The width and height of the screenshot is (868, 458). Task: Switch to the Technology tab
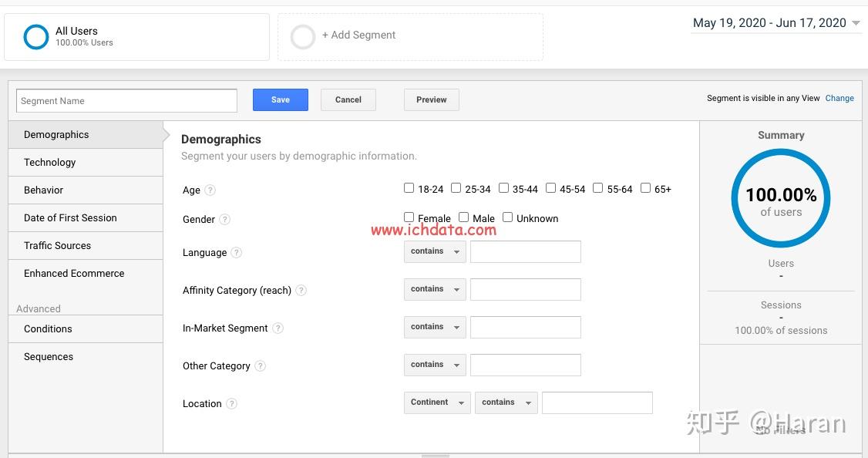(50, 162)
